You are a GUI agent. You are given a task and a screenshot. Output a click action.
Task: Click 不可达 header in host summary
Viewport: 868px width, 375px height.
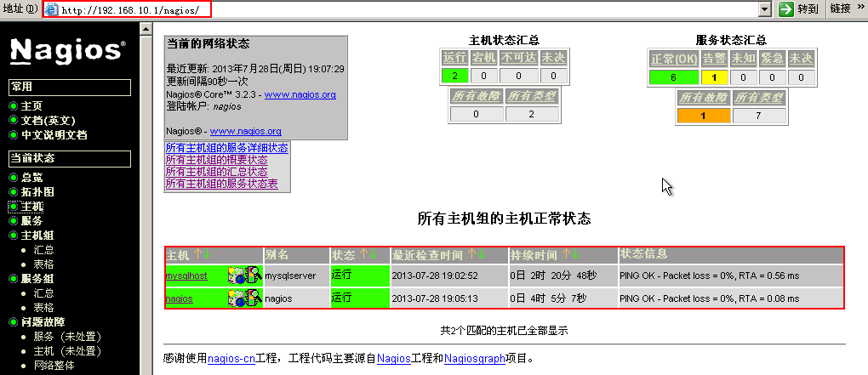tap(518, 58)
